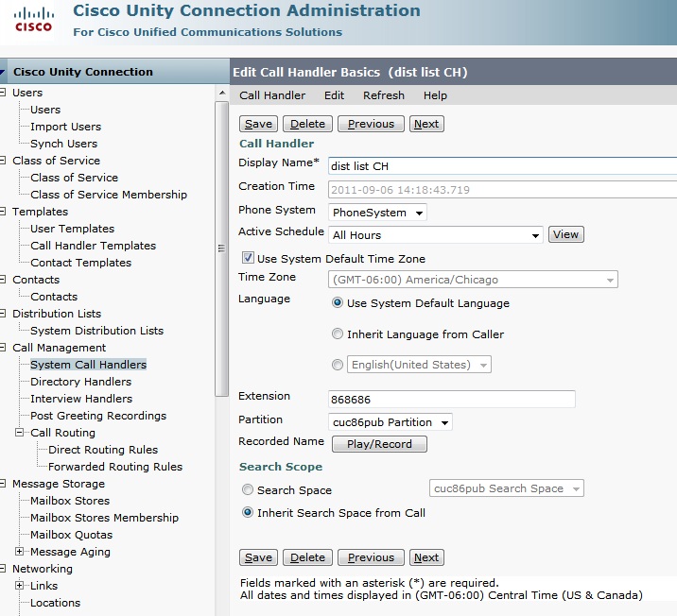Click the Extension input field
Image resolution: width=677 pixels, height=616 pixels.
coord(452,399)
